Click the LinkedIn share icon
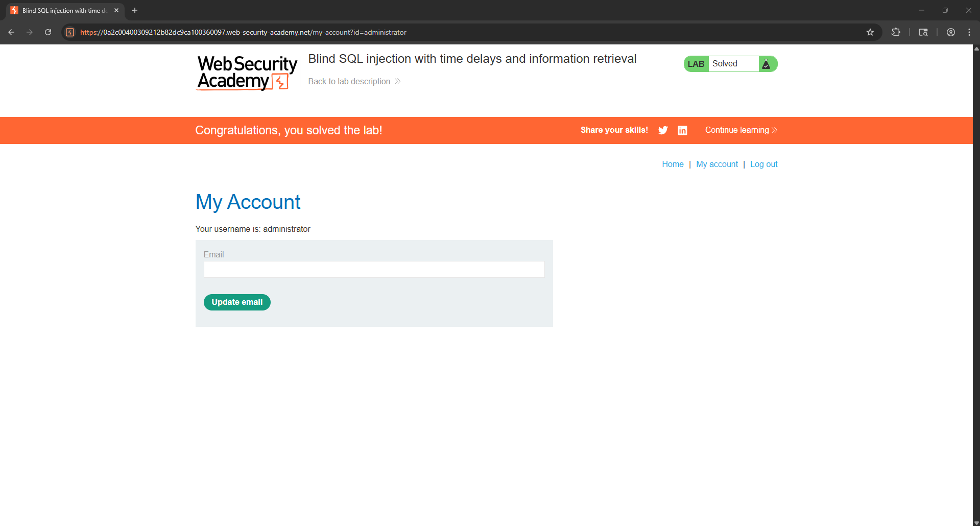Image resolution: width=980 pixels, height=526 pixels. pyautogui.click(x=682, y=130)
